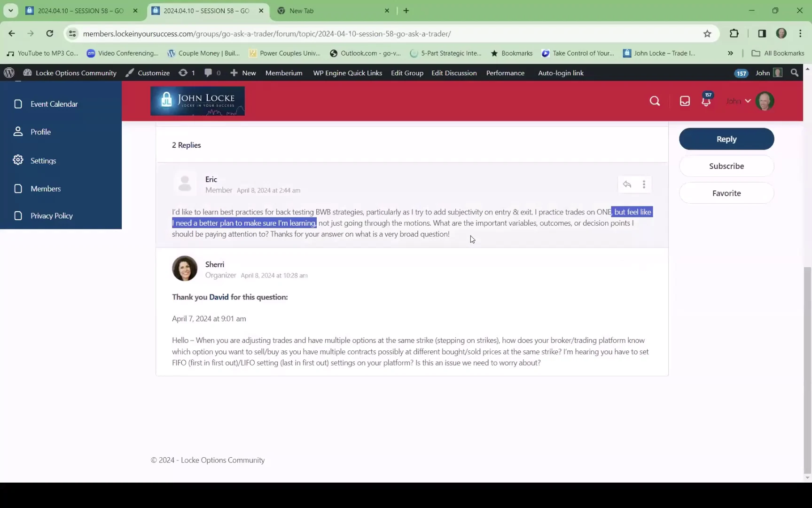The image size is (812, 508).
Task: Open comments bubble icon showing 0
Action: (212, 73)
